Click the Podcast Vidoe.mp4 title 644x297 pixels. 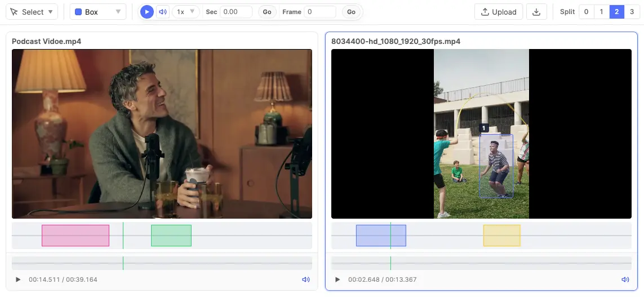pyautogui.click(x=46, y=42)
